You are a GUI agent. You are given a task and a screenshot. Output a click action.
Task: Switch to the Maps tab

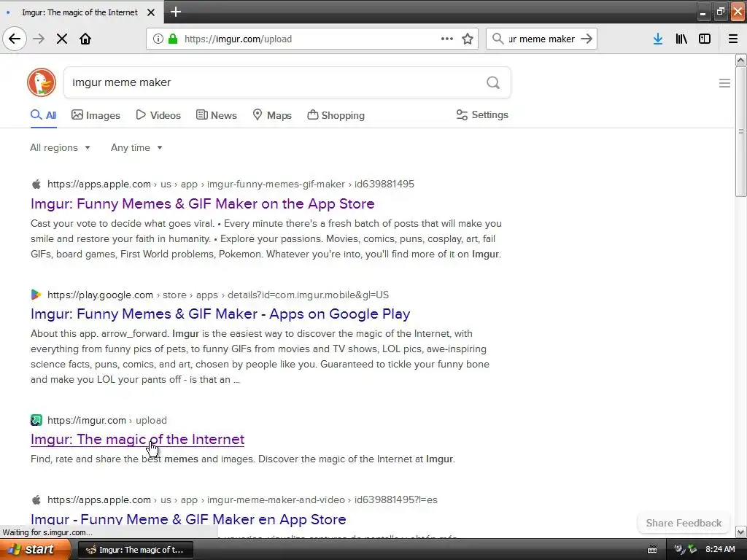click(272, 115)
